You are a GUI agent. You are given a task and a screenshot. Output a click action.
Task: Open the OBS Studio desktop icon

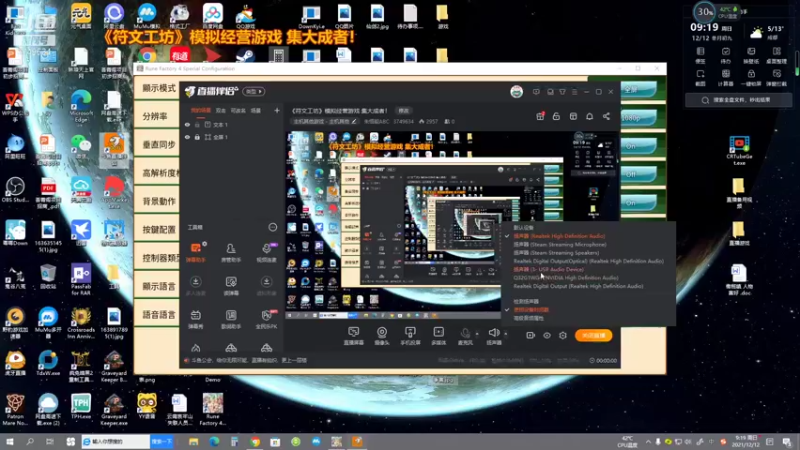tap(15, 190)
